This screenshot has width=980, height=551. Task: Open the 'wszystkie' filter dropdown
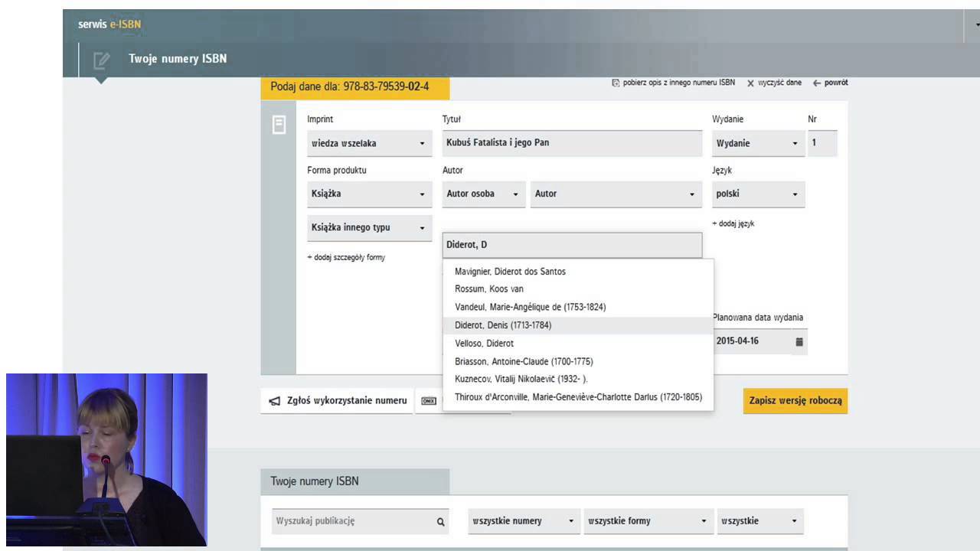click(760, 521)
